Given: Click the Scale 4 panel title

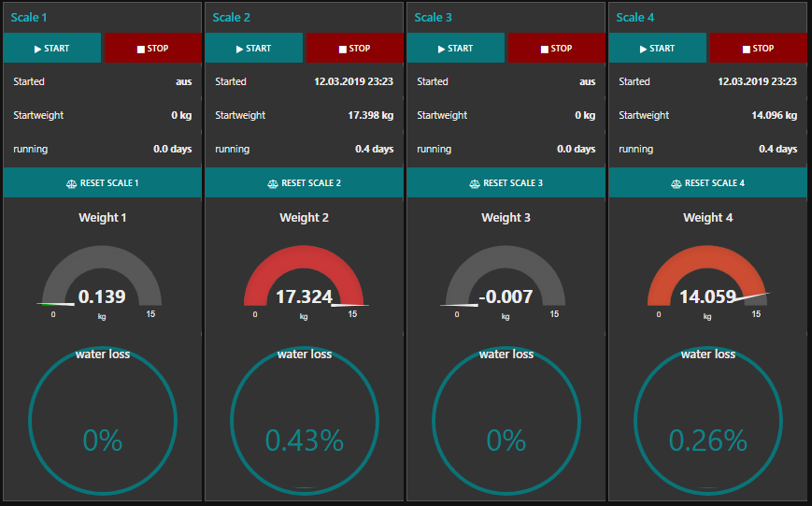Looking at the screenshot, I should [634, 17].
